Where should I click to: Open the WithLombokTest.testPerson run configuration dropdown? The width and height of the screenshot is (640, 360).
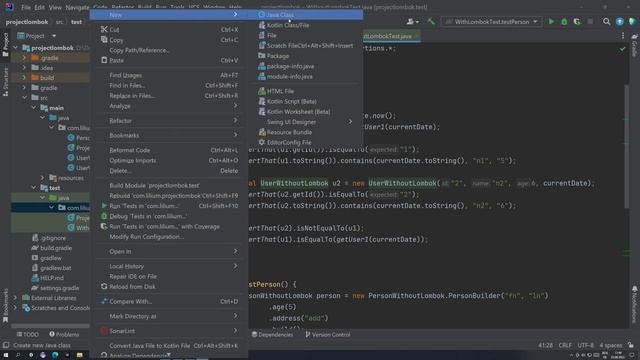pos(491,22)
